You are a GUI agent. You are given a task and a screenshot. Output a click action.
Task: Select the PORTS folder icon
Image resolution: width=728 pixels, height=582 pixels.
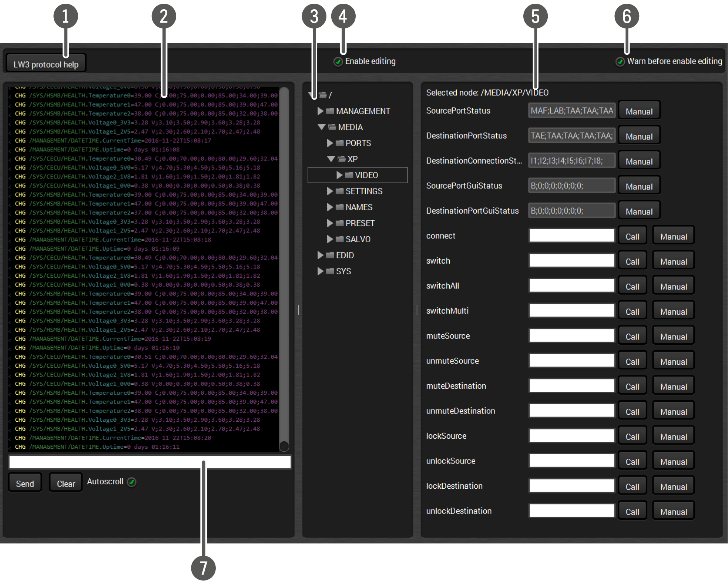pyautogui.click(x=339, y=143)
